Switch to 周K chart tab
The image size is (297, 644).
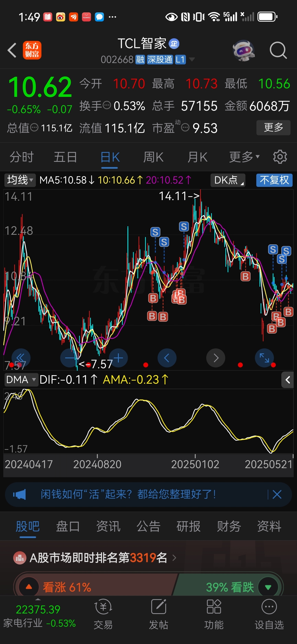(153, 157)
